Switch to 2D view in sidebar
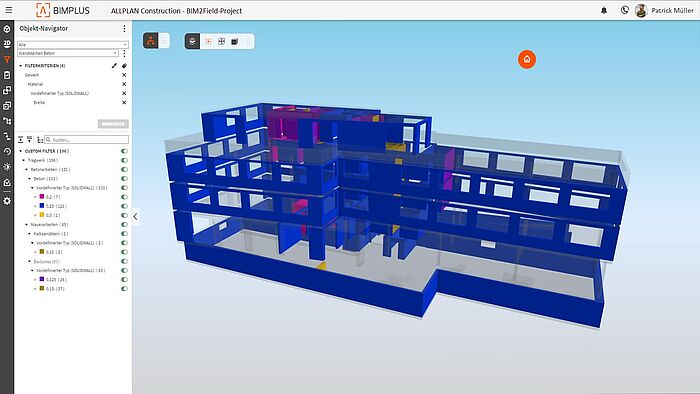 click(x=7, y=44)
